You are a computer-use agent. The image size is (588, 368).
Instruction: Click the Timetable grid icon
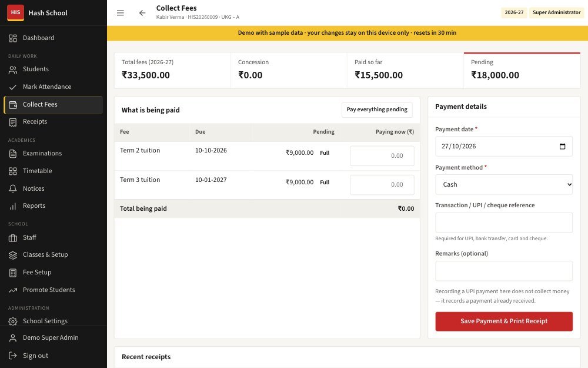[13, 171]
